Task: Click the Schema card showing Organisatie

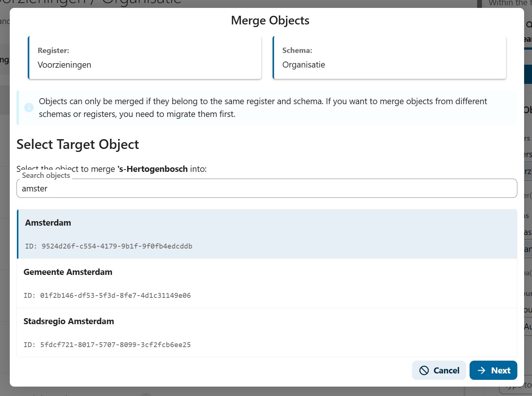Action: pos(389,58)
